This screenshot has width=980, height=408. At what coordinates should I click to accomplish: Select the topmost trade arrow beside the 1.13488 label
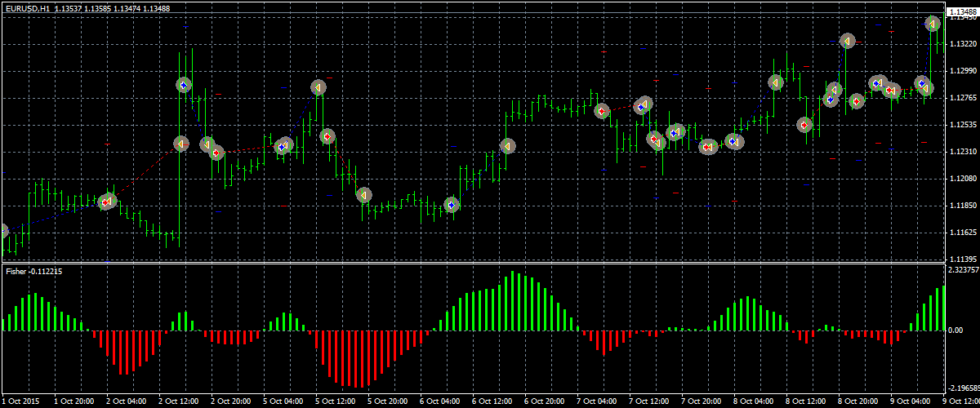[933, 24]
